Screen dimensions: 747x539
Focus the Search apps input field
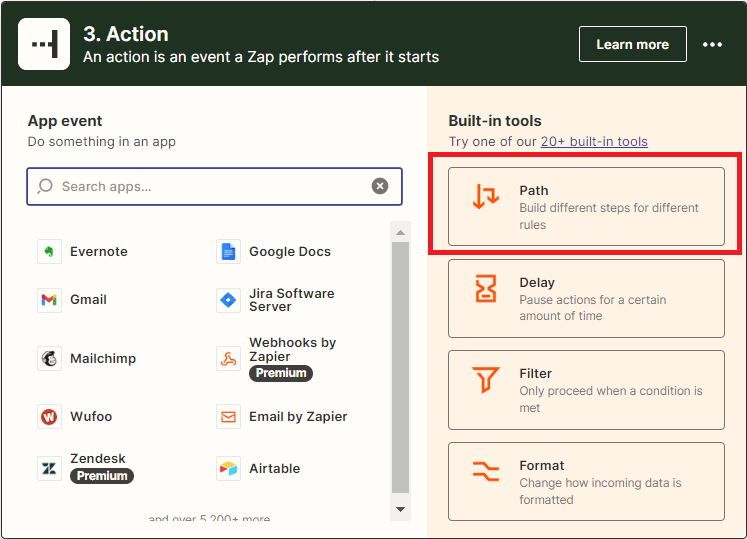[x=214, y=186]
